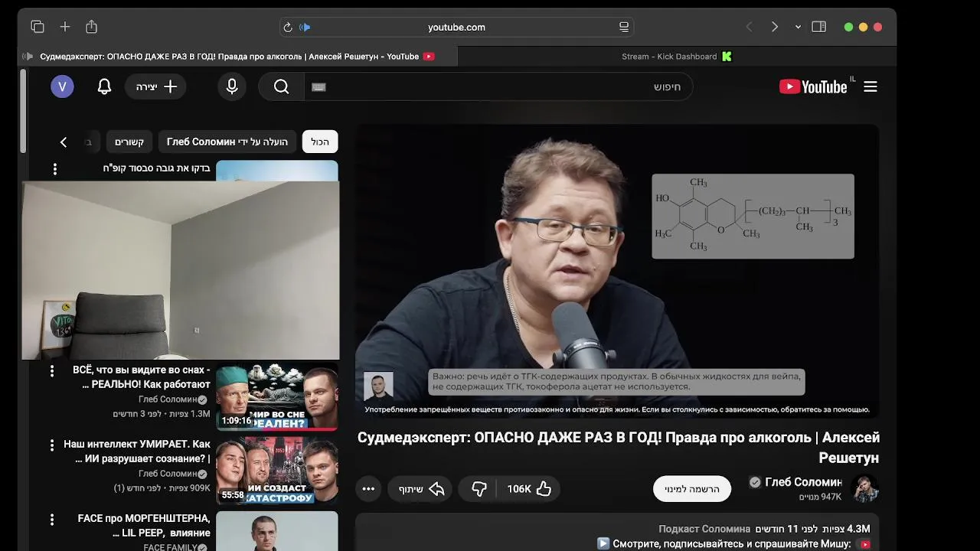Reload the youtube.com page
The image size is (980, 551).
coord(288,28)
